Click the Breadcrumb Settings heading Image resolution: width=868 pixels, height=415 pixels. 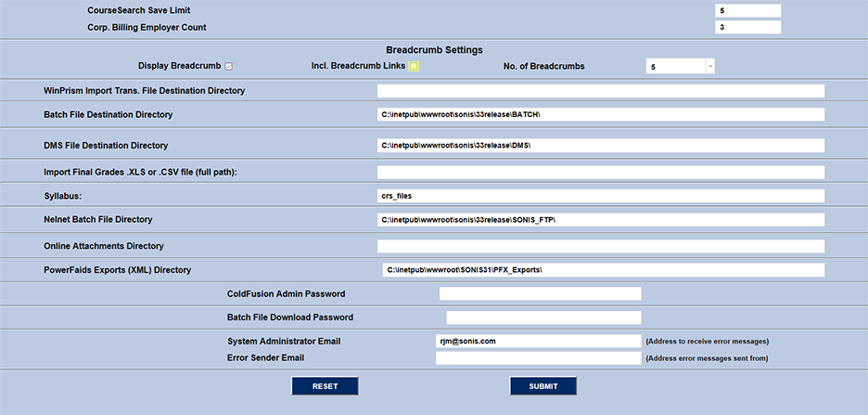click(x=434, y=50)
